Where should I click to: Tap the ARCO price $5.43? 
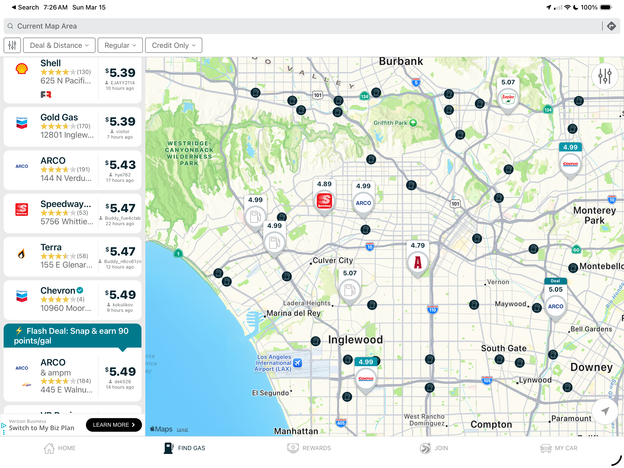(x=120, y=165)
